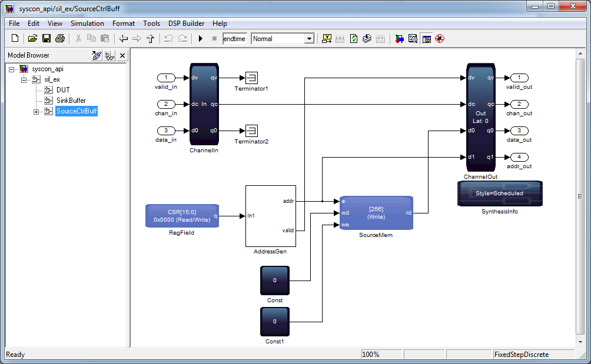Select the AddressGen subsystem block
The image size is (591, 364).
coord(270,216)
